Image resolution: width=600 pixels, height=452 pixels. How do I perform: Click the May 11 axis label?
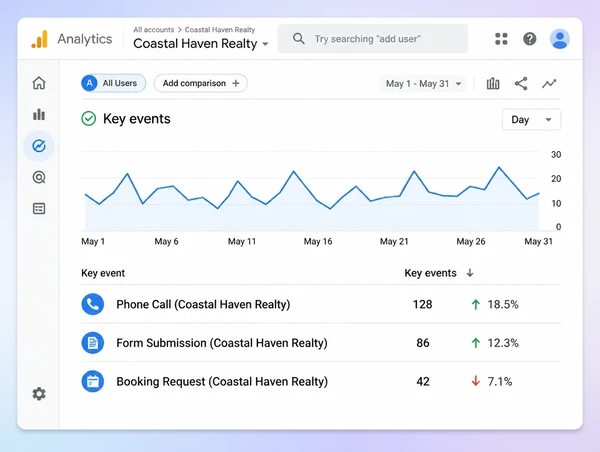point(242,241)
